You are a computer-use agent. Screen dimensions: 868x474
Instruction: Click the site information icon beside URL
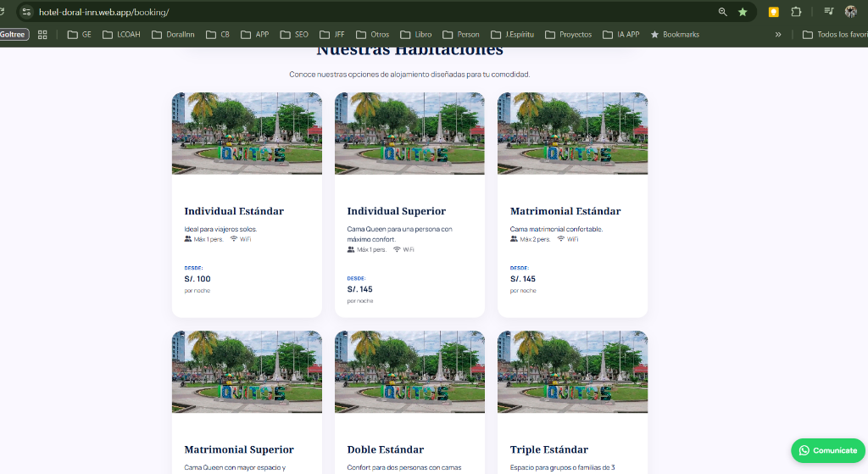pos(26,12)
